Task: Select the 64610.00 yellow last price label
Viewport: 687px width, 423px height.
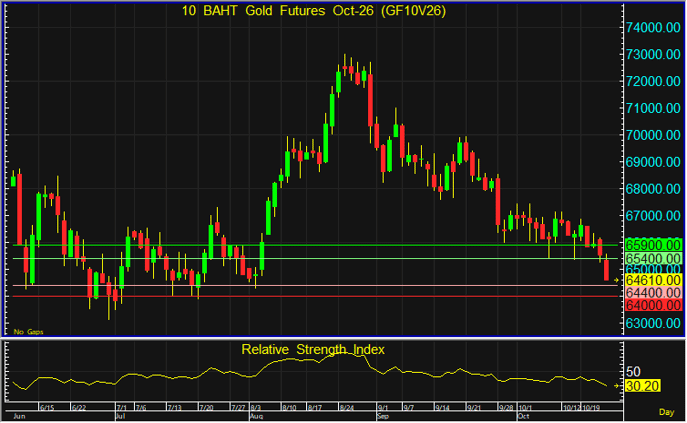Action: pyautogui.click(x=653, y=280)
